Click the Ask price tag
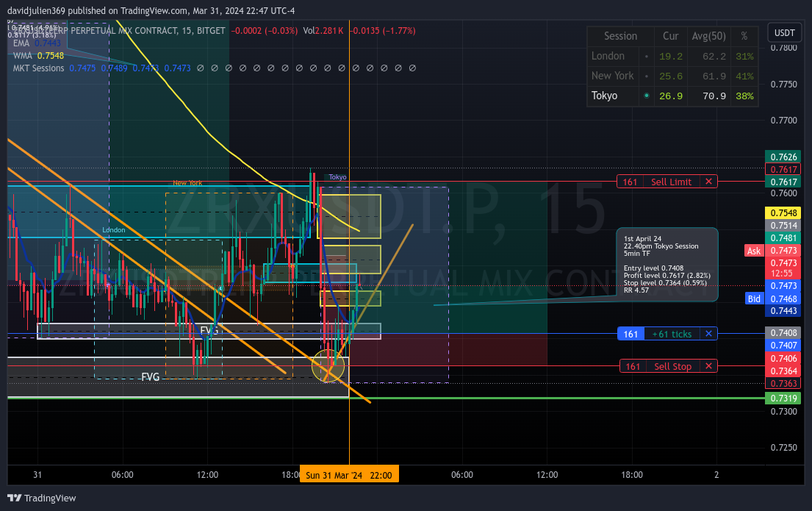The height and width of the screenshot is (511, 812). 754,251
